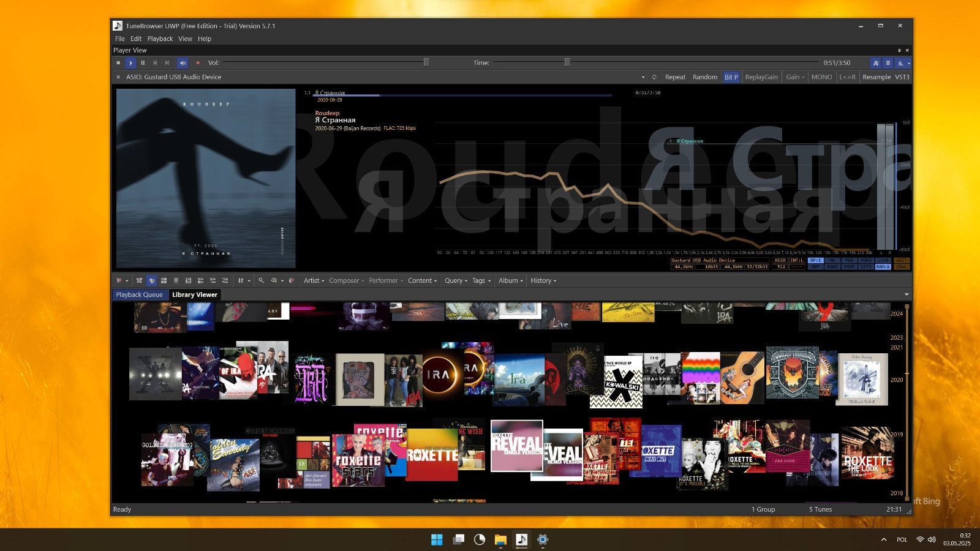Jump to year 2020 on timeline
Image resolution: width=980 pixels, height=551 pixels.
(897, 380)
